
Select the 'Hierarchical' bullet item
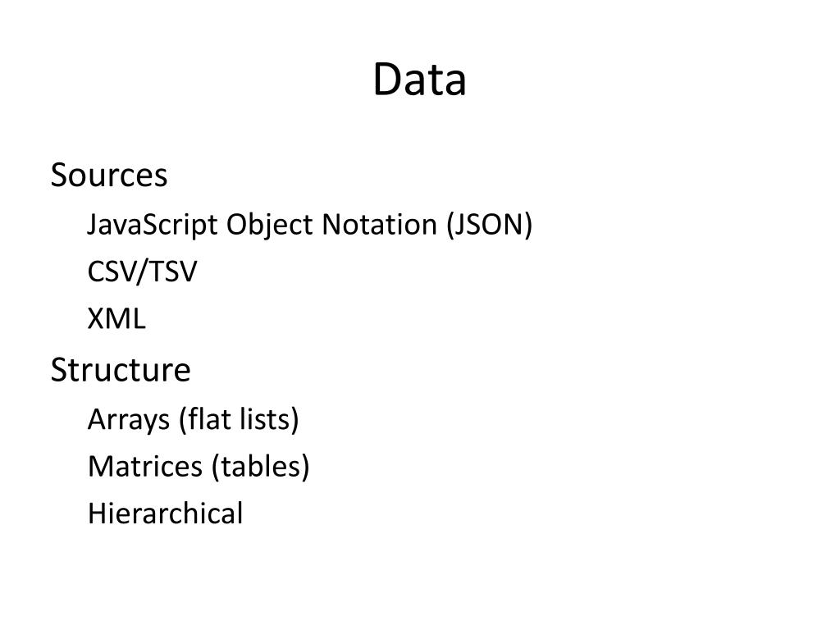pyautogui.click(x=165, y=514)
